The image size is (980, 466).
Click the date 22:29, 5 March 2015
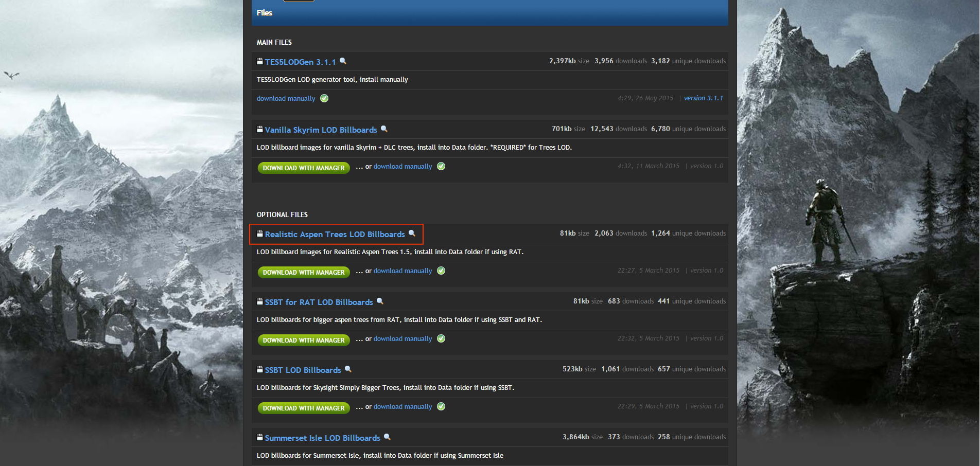point(649,406)
